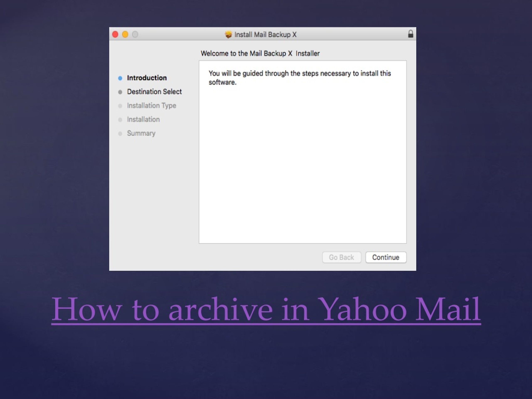Click the grey bullet beside Destination Select
Viewport: 532px width, 399px height.
click(120, 92)
